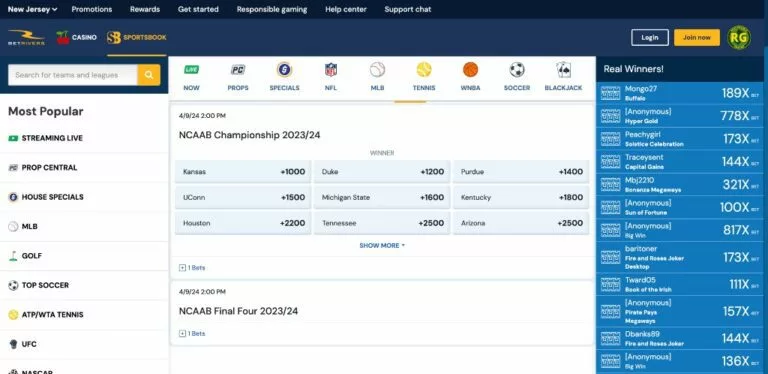Open the Casino cherry icon
Screen dimensions: 768x374
pyautogui.click(x=63, y=37)
